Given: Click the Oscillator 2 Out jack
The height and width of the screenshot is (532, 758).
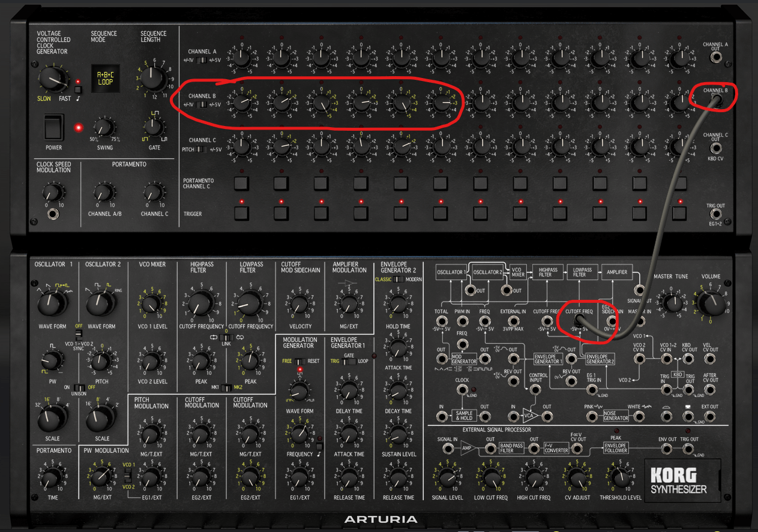Looking at the screenshot, I should pos(507,290).
